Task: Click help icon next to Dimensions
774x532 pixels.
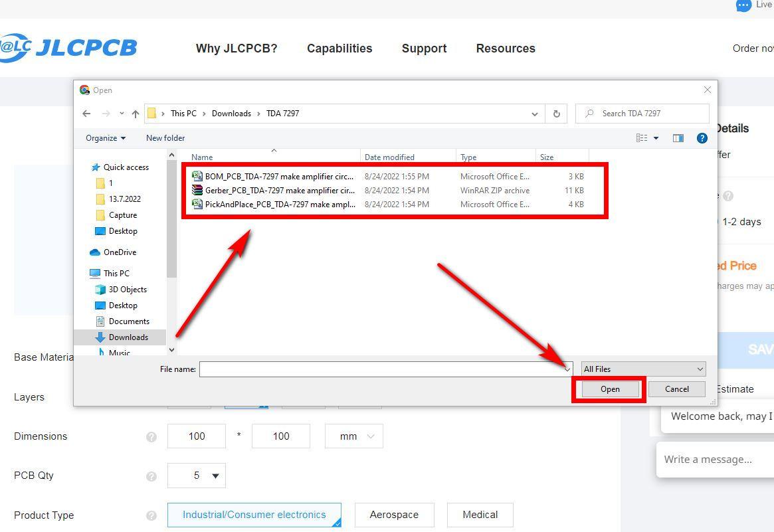Action: (x=151, y=437)
